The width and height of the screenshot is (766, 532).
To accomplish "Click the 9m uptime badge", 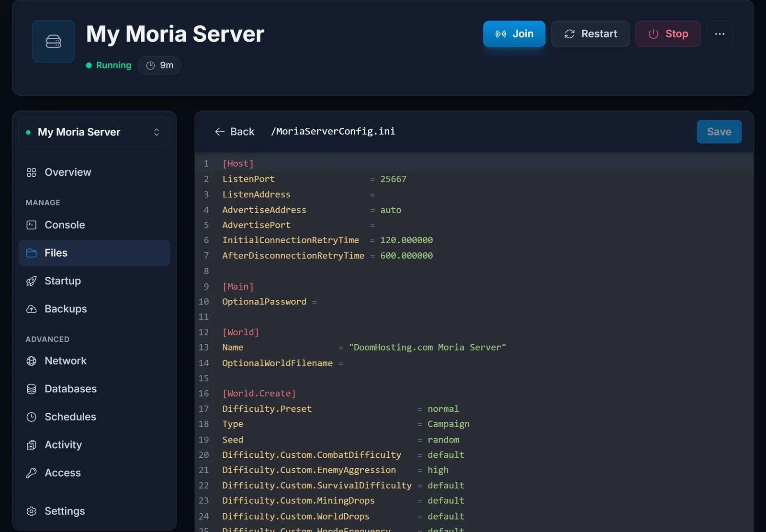I will click(159, 66).
